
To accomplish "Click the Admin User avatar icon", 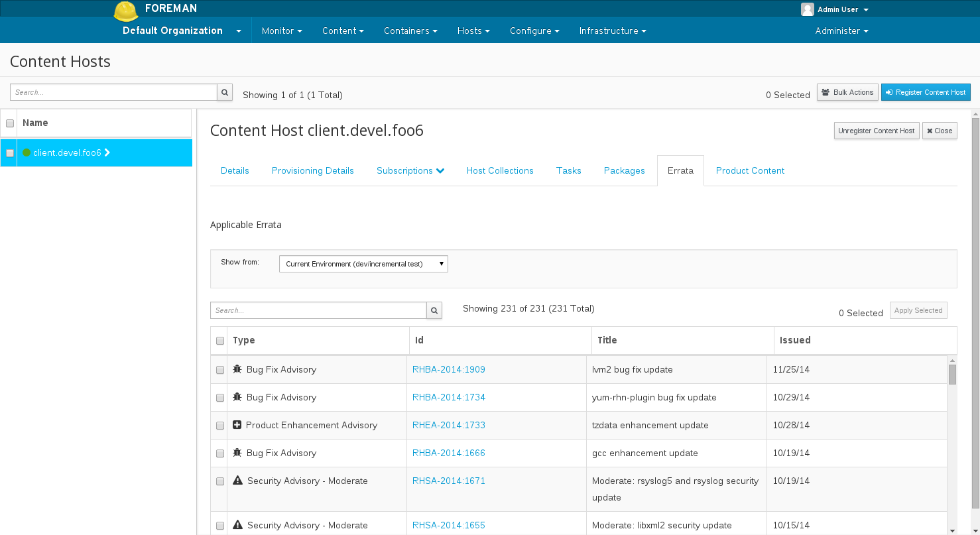I will pos(807,9).
